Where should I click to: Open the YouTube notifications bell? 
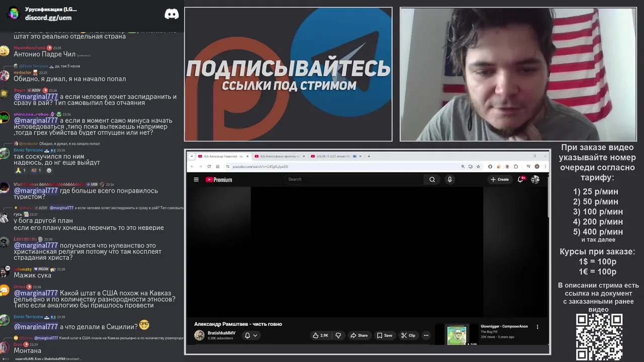(521, 179)
